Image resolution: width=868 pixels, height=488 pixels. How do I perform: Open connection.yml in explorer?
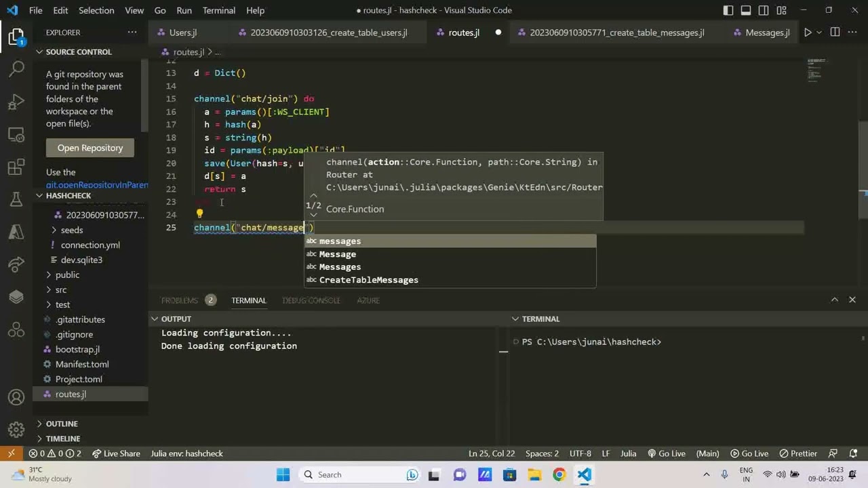tap(90, 245)
